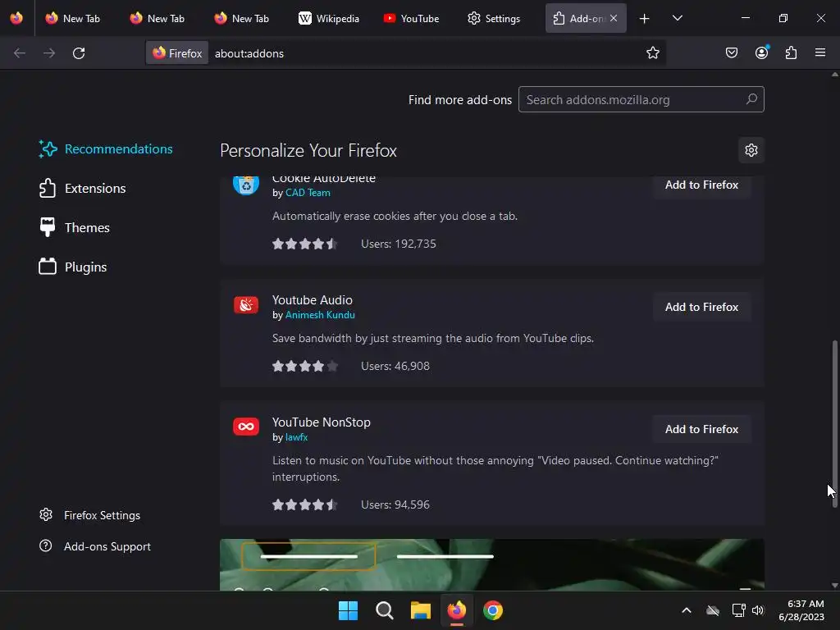Open the application hamburger menu

[x=820, y=52]
